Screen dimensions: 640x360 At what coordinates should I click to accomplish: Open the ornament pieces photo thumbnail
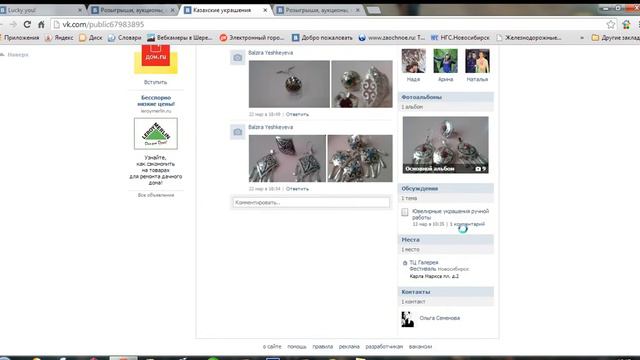tap(362, 84)
